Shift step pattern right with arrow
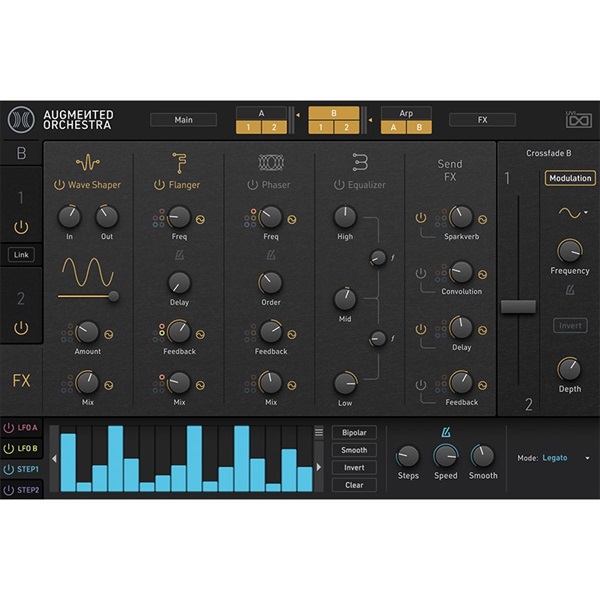 [x=319, y=467]
